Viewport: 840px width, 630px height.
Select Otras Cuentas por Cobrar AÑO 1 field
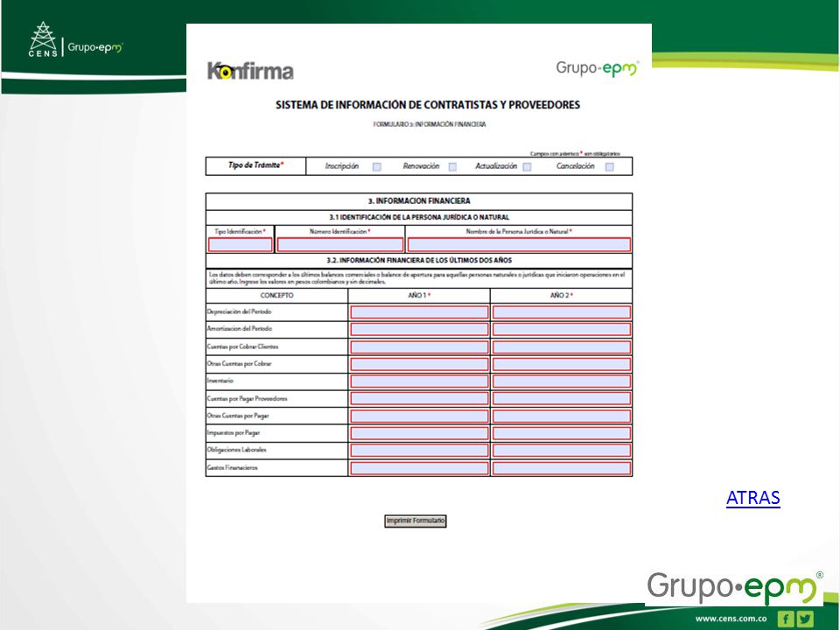[419, 364]
